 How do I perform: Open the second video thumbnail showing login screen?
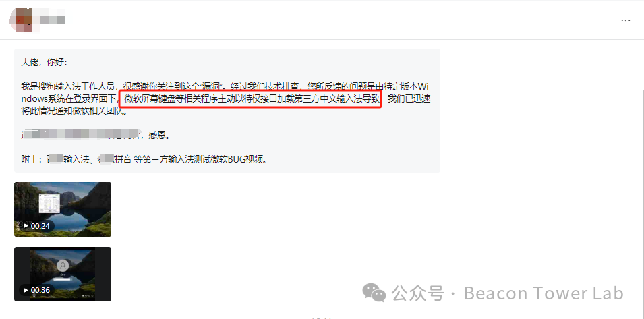(x=63, y=274)
